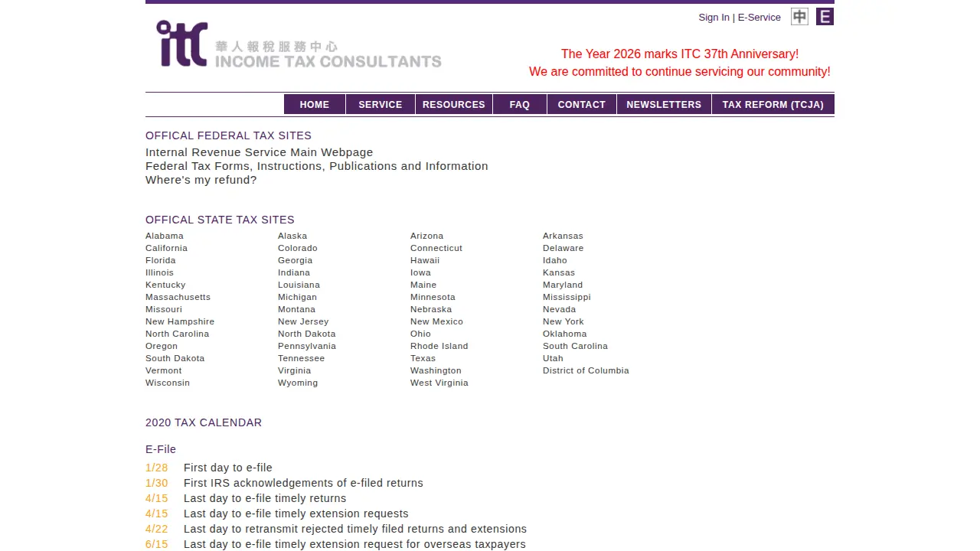Open the North Dakota state link
The height and width of the screenshot is (551, 980).
[307, 334]
